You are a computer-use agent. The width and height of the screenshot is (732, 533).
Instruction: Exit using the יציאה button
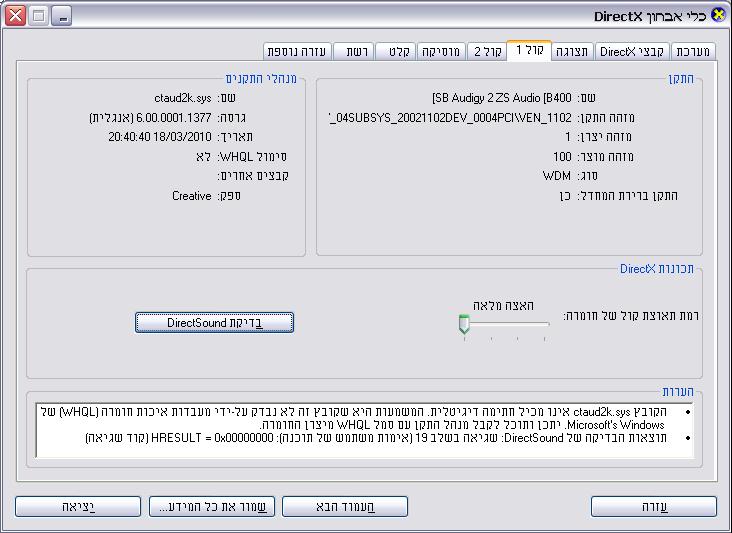[x=78, y=507]
